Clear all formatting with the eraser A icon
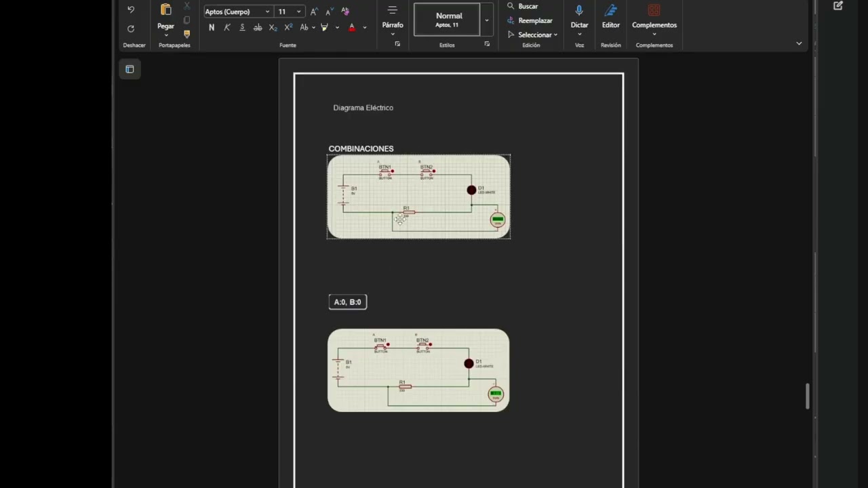The height and width of the screenshot is (488, 868). (x=345, y=12)
